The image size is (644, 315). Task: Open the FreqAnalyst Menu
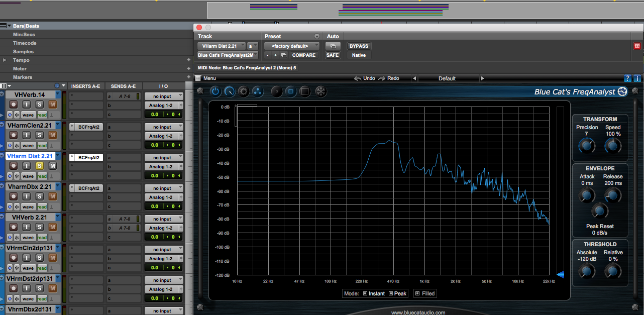206,78
